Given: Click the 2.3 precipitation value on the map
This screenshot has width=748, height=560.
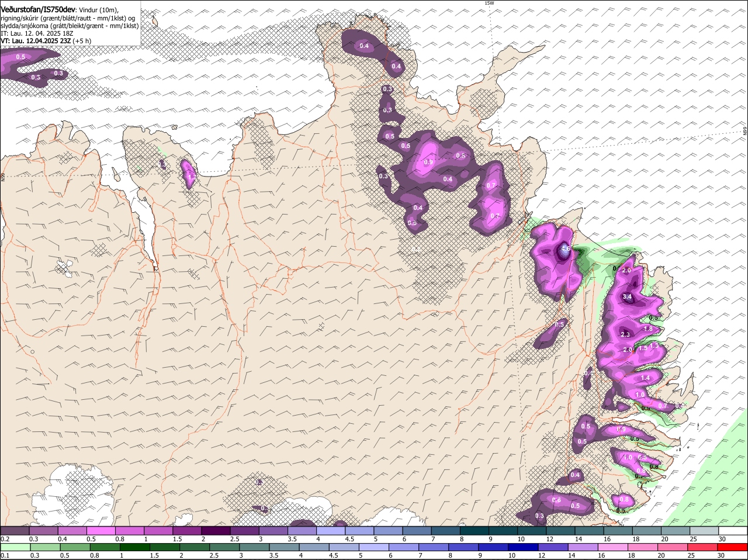Looking at the screenshot, I should click(x=625, y=334).
